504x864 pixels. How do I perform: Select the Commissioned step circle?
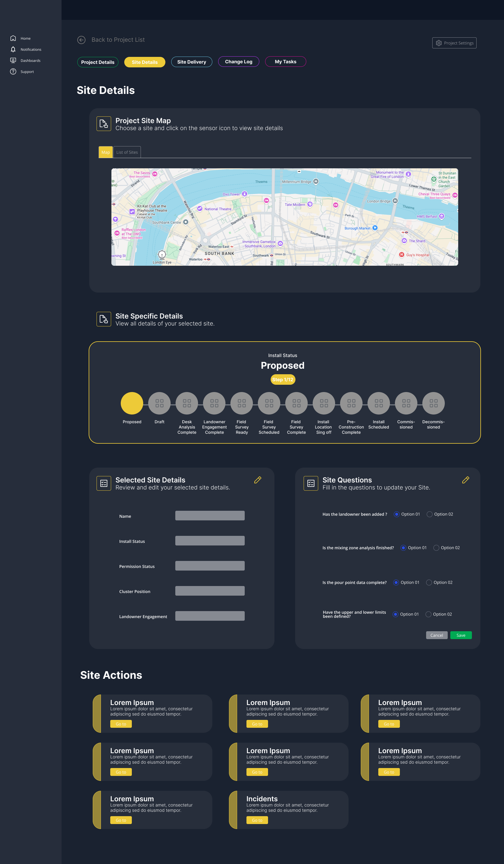(406, 403)
